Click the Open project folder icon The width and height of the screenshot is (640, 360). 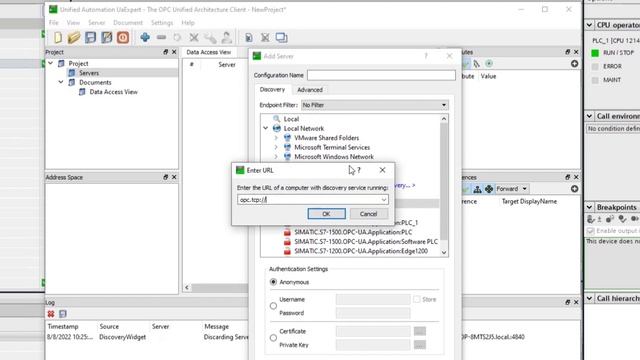tap(74, 38)
